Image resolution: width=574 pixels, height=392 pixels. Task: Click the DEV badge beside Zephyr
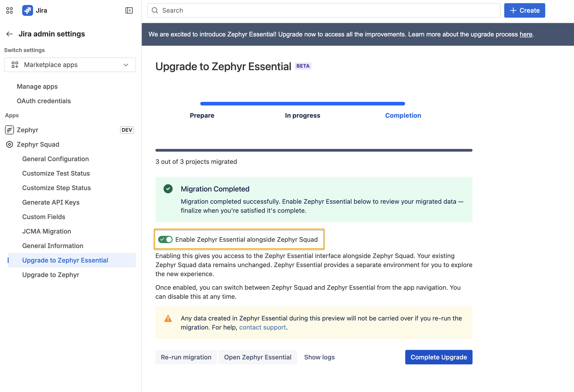click(x=127, y=130)
